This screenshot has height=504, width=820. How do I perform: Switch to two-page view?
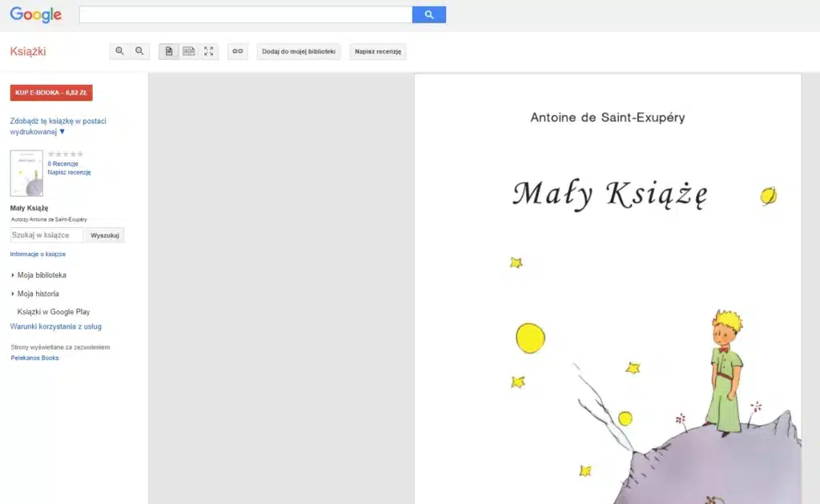click(x=189, y=51)
